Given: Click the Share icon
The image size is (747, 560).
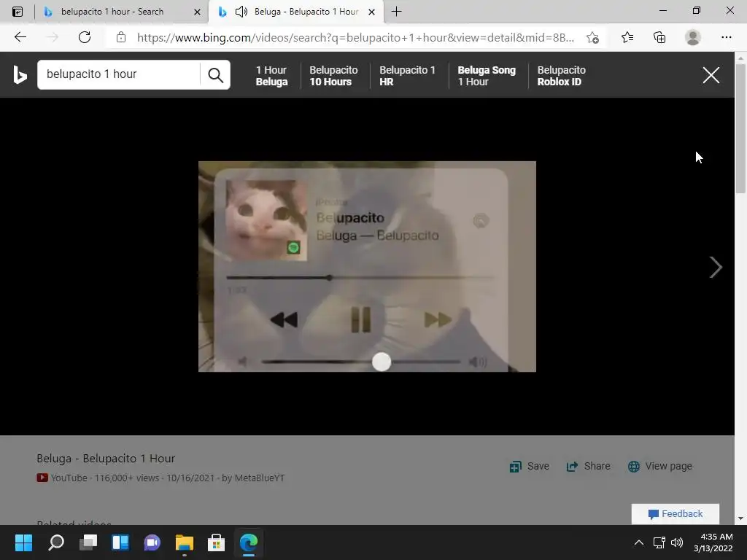Looking at the screenshot, I should (x=572, y=466).
